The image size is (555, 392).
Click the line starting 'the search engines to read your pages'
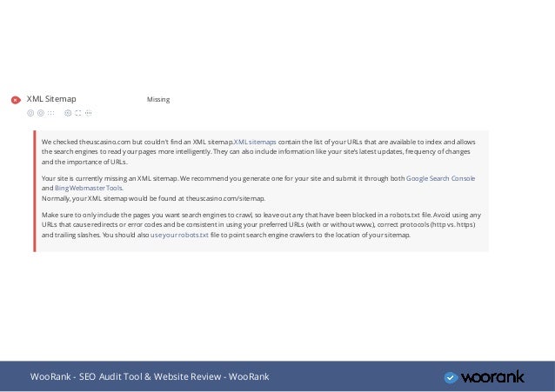tap(256, 151)
